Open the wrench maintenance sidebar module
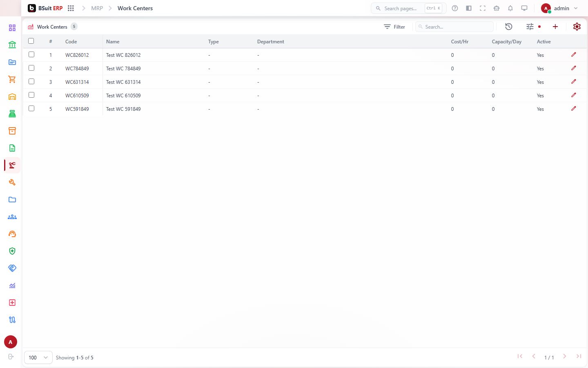The width and height of the screenshot is (588, 368). (x=12, y=182)
